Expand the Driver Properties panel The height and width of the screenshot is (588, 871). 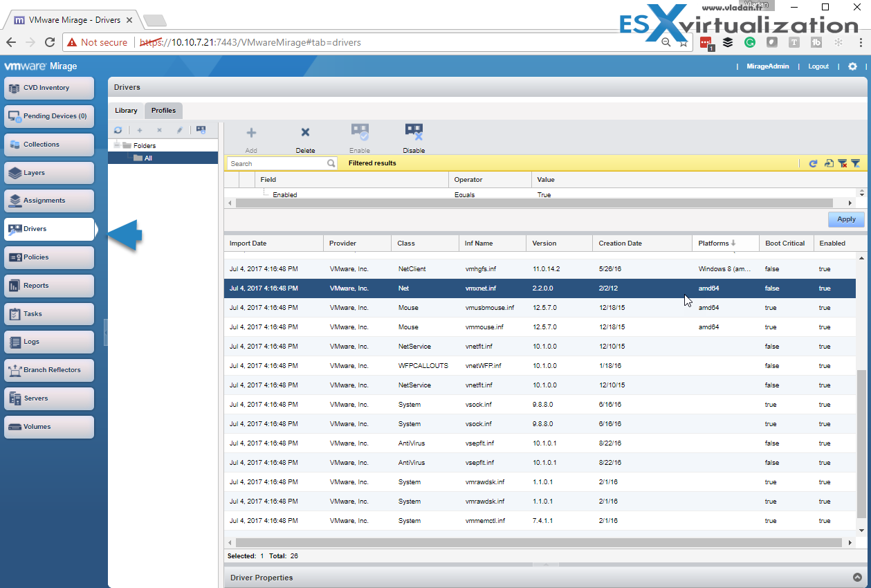coord(857,578)
